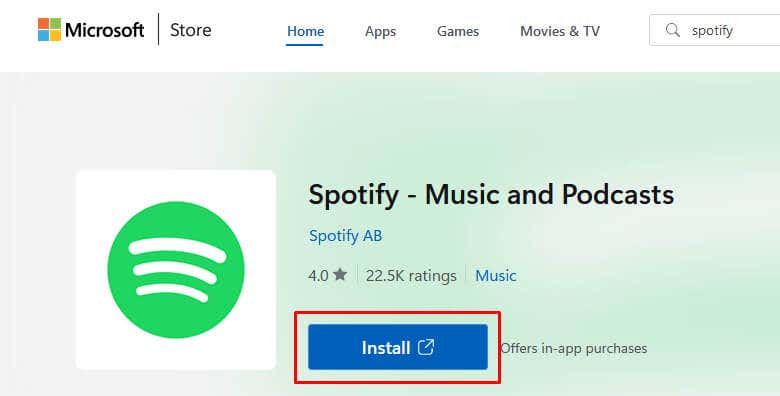The image size is (780, 396).
Task: Focus the search field containing spotify
Action: [715, 30]
